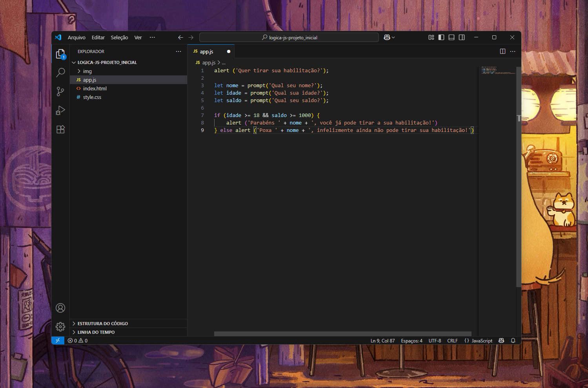
Task: Open Customize Layout icon
Action: coord(431,37)
